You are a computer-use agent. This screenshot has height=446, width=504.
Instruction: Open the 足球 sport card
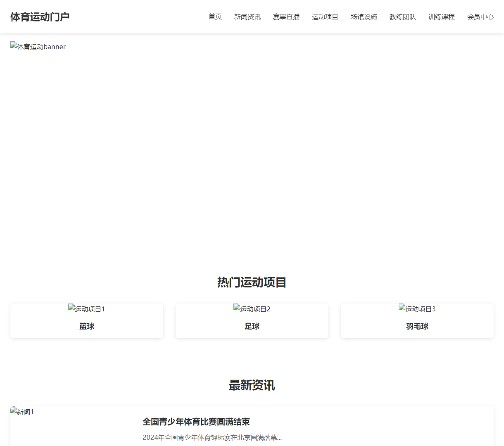pyautogui.click(x=252, y=326)
